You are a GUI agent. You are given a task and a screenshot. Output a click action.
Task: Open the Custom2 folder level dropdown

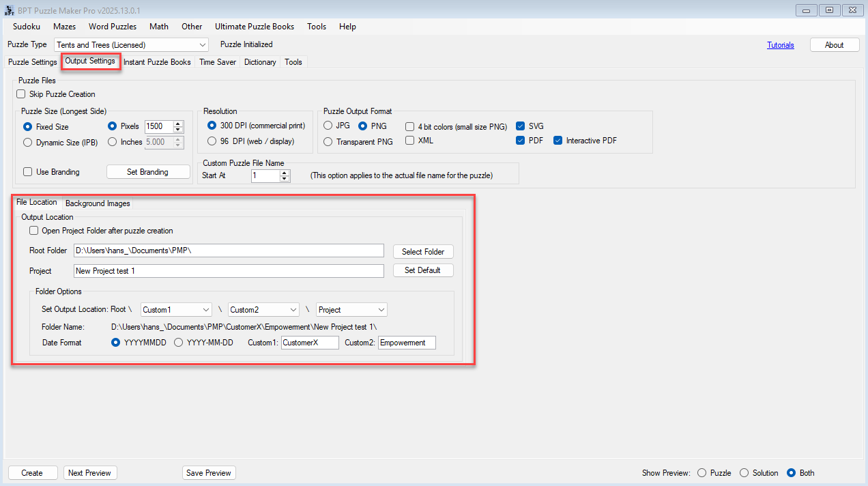click(293, 310)
